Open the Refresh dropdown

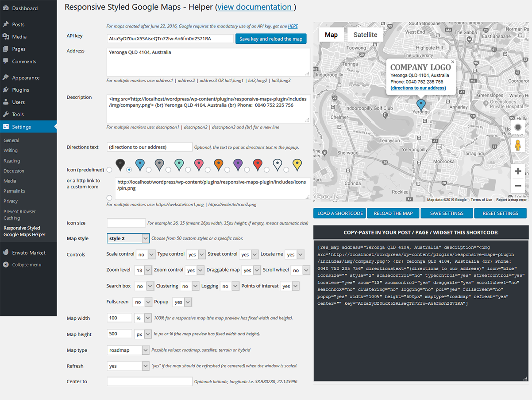(x=128, y=366)
